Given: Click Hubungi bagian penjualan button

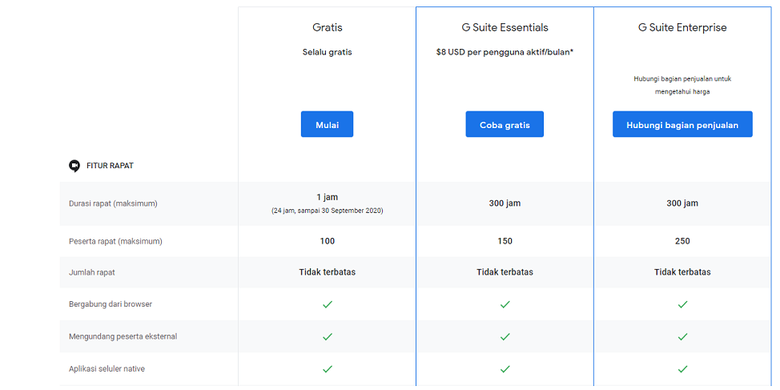Looking at the screenshot, I should [x=682, y=124].
